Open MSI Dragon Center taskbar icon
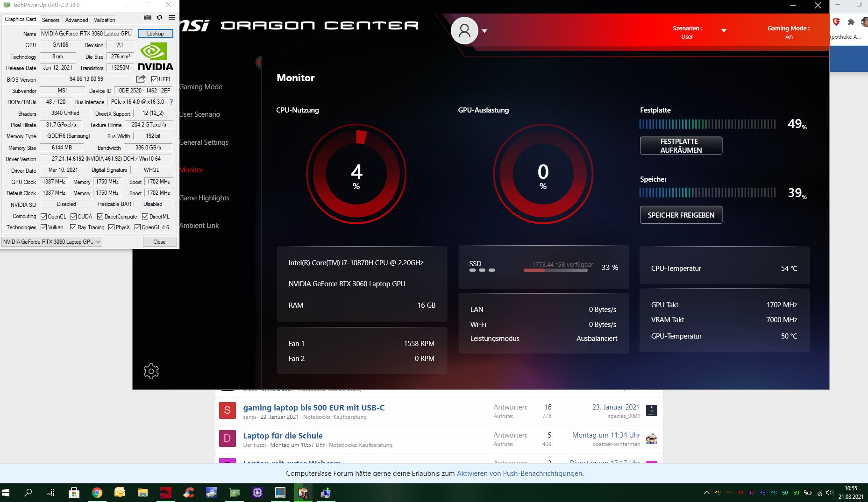 [165, 493]
